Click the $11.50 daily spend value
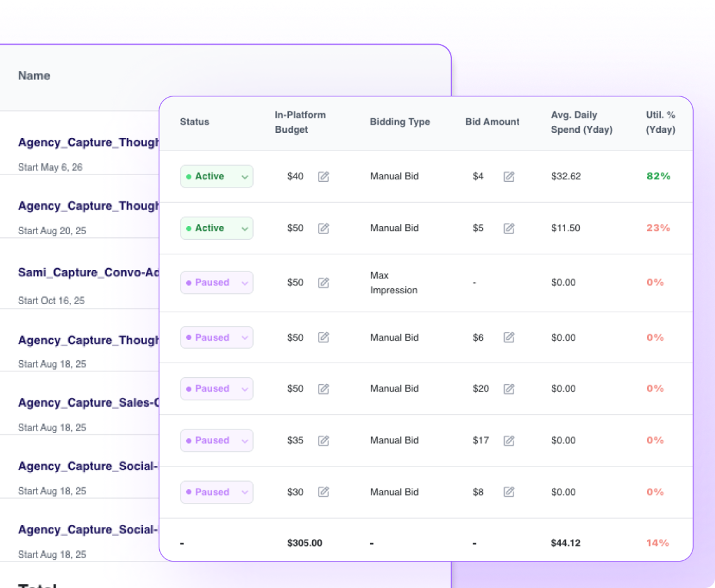 click(565, 228)
